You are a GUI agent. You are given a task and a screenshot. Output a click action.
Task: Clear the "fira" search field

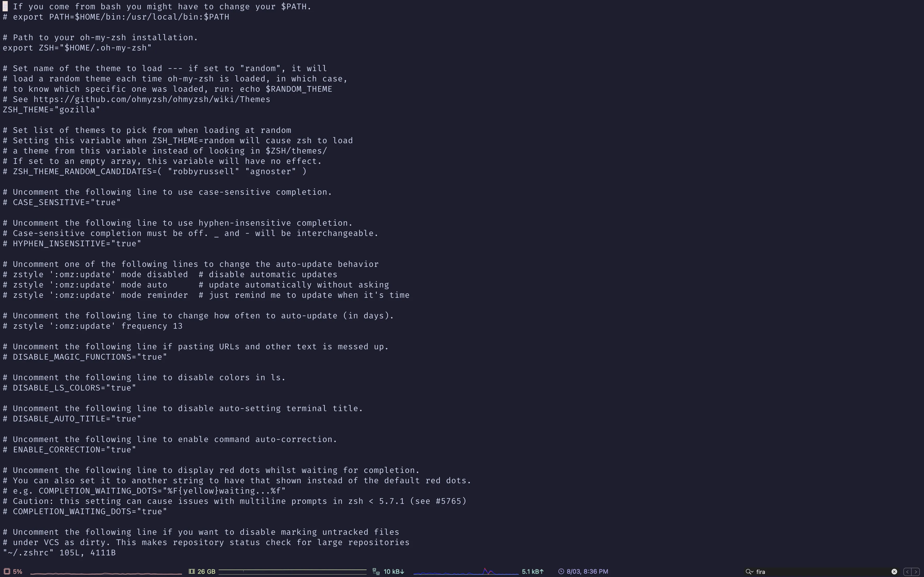click(x=894, y=571)
